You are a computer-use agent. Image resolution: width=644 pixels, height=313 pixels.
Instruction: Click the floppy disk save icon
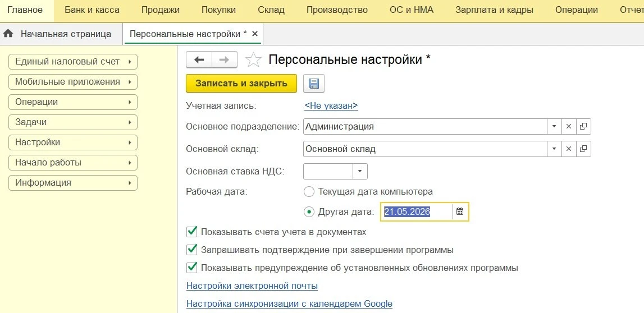click(314, 83)
